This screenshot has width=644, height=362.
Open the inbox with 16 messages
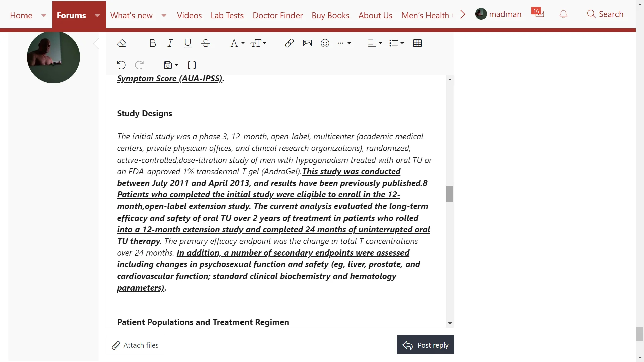[x=538, y=13]
